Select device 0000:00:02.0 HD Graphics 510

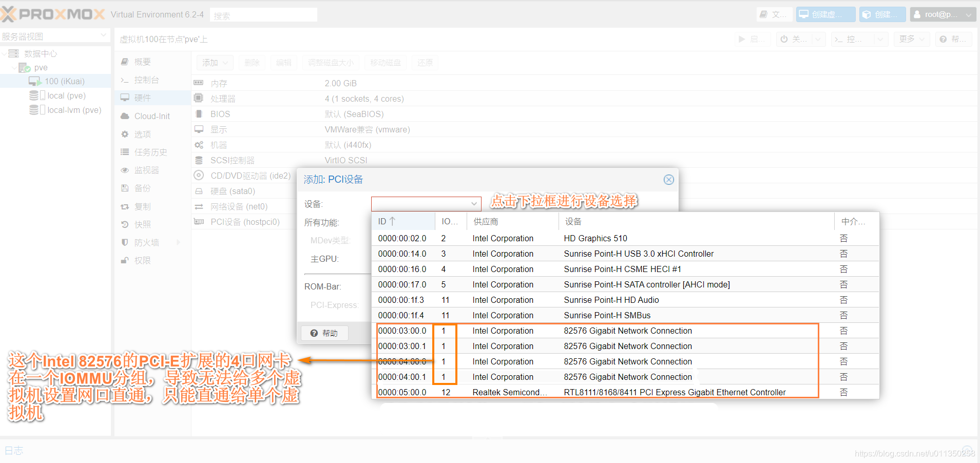pos(625,238)
